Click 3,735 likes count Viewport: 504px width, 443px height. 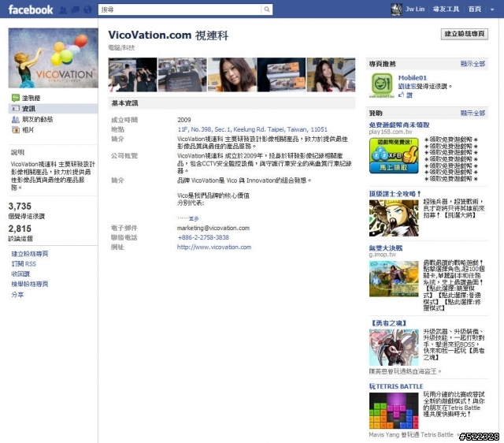point(20,207)
